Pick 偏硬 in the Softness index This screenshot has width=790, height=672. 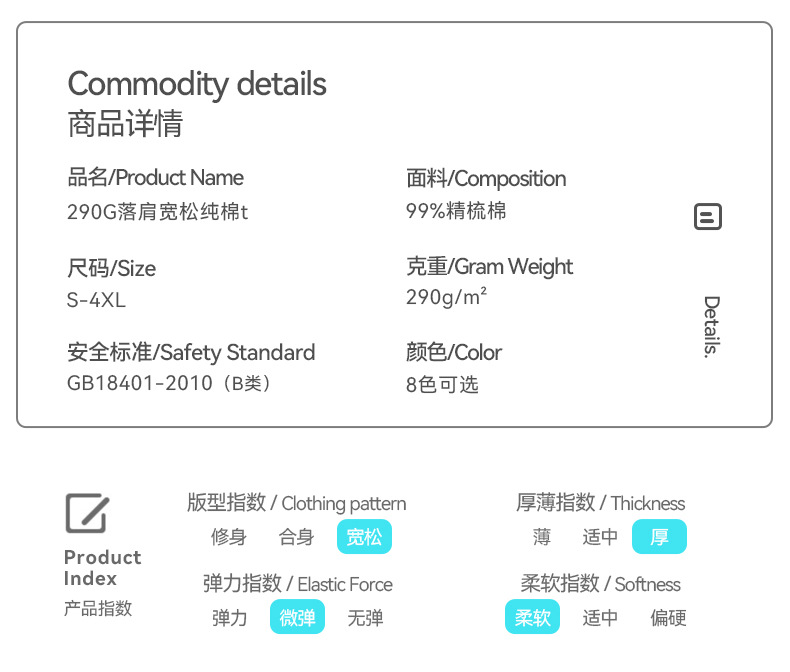coord(668,618)
